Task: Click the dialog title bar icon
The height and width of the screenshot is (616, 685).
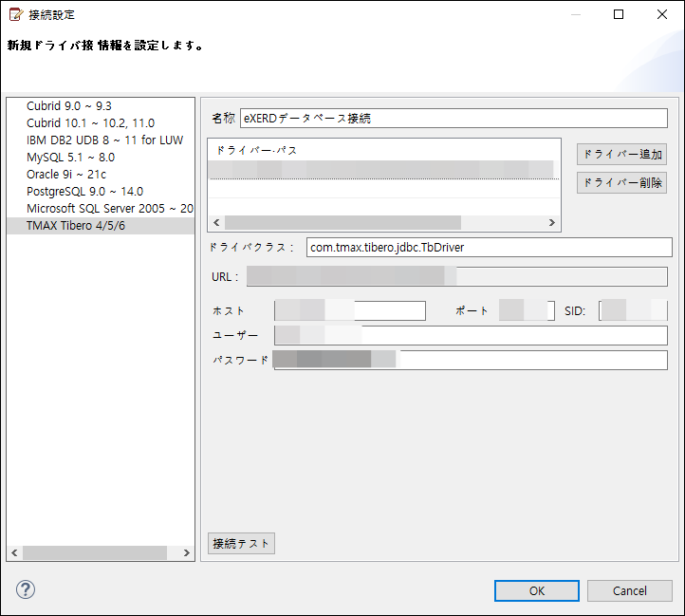Action: click(x=16, y=14)
